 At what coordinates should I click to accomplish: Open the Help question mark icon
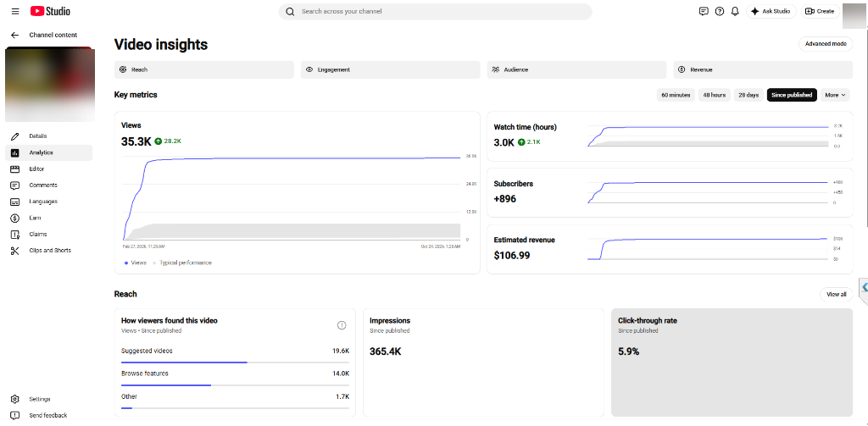point(719,11)
